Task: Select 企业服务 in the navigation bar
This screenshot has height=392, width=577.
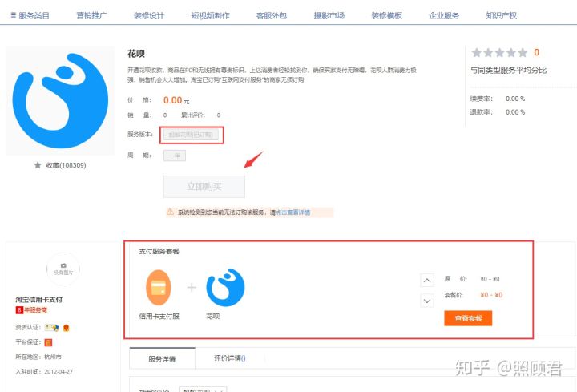Action: 444,15
